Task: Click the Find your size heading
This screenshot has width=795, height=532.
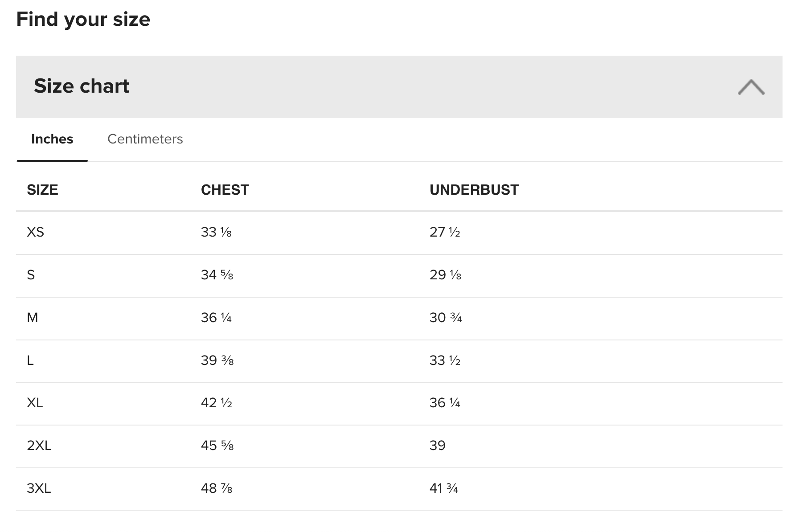Action: (x=83, y=20)
